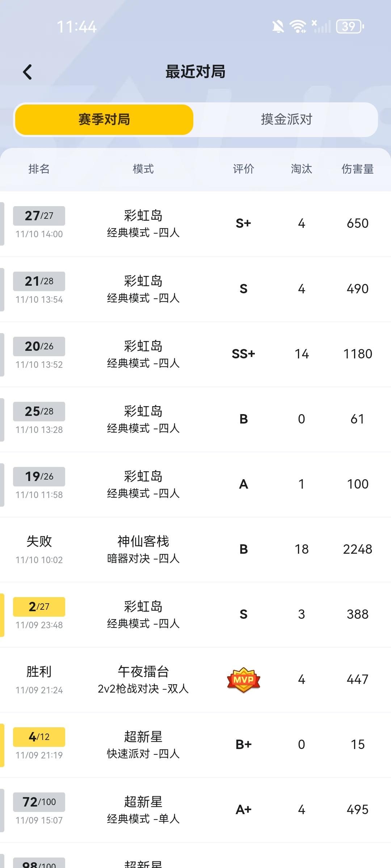391x868 pixels.
Task: Tap the battery level indicator
Action: [350, 26]
